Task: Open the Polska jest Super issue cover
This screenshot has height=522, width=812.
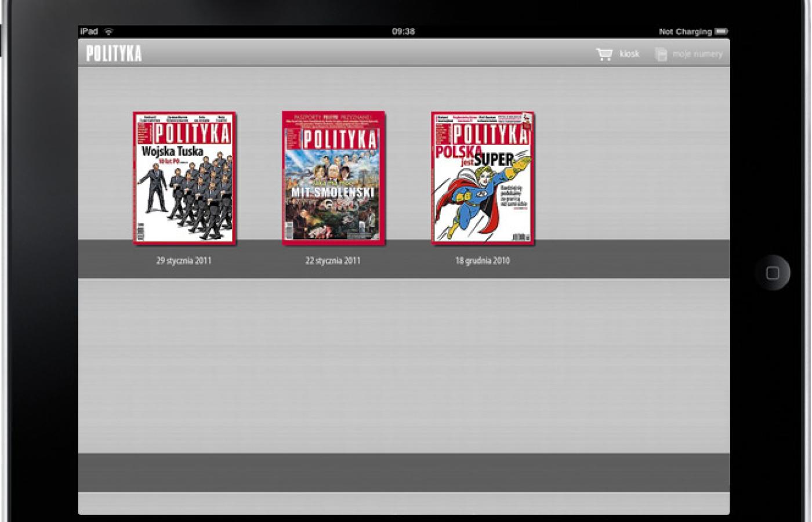Action: click(x=483, y=177)
